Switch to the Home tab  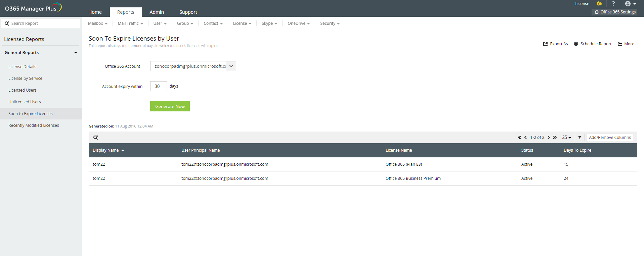point(95,12)
